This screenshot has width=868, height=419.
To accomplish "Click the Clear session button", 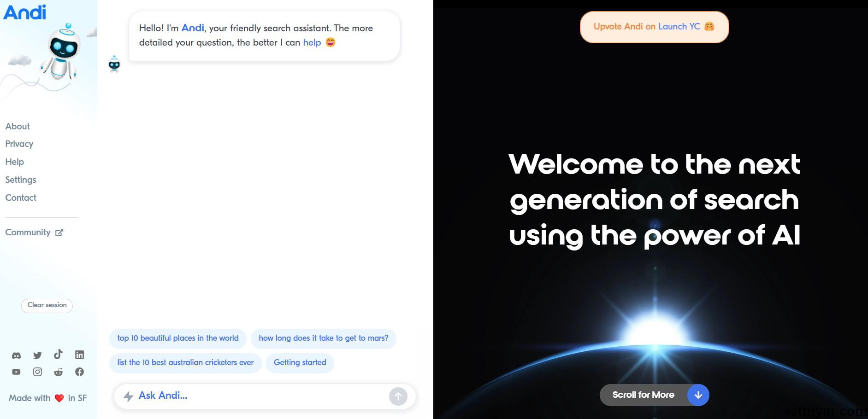I will coord(47,305).
